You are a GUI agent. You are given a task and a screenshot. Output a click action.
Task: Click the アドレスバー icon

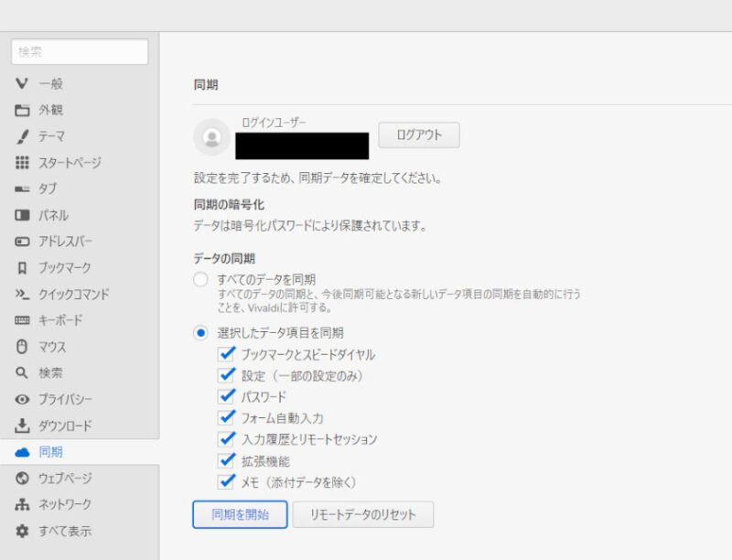[x=22, y=242]
